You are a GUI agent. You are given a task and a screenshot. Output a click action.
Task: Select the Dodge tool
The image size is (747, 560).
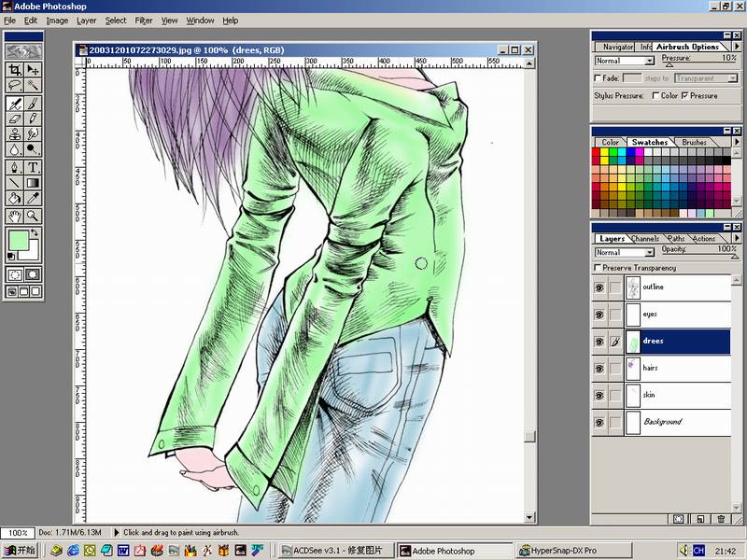point(33,149)
